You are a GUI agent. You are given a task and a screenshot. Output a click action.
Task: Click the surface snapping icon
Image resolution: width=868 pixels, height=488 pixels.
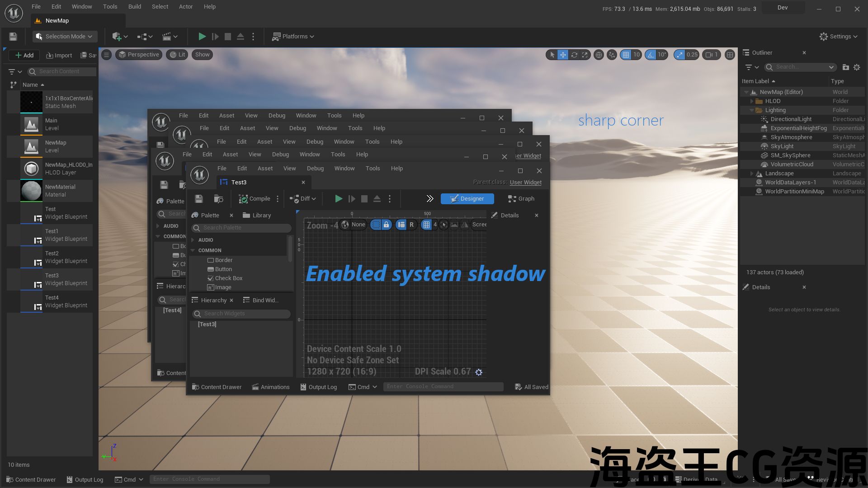coord(612,55)
